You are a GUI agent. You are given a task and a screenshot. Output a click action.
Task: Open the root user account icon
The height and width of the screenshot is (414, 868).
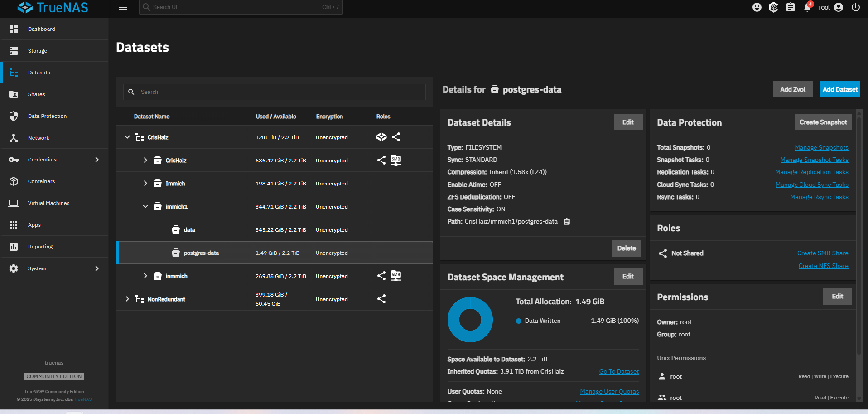839,7
